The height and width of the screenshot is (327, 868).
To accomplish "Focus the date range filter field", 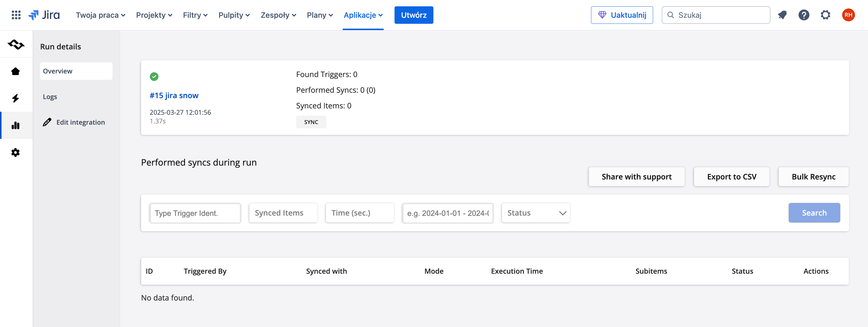I will pos(448,213).
